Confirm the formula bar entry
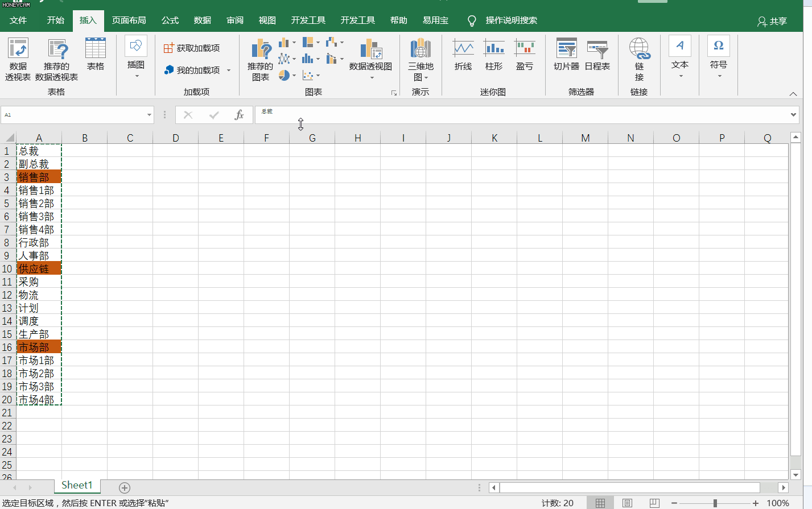 coord(214,115)
